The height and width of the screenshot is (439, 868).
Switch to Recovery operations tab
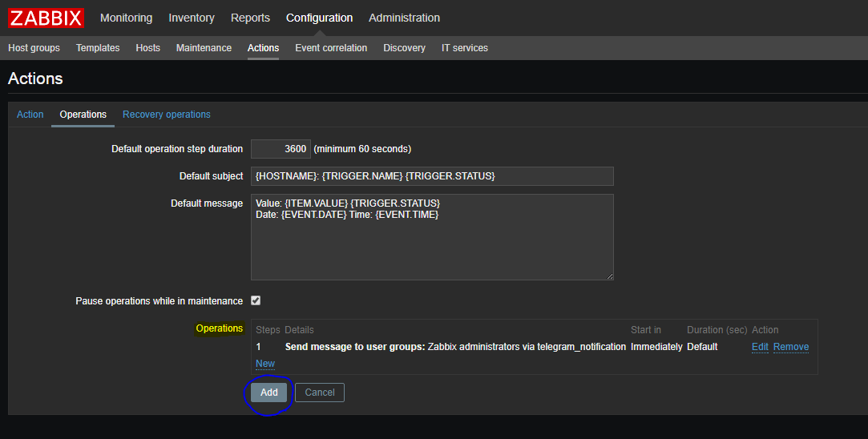167,115
